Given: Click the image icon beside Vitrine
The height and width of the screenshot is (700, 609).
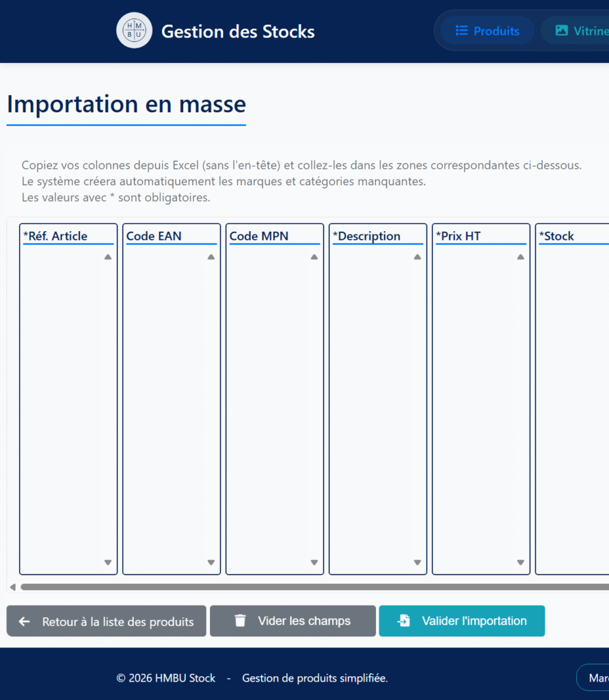Looking at the screenshot, I should (x=561, y=31).
